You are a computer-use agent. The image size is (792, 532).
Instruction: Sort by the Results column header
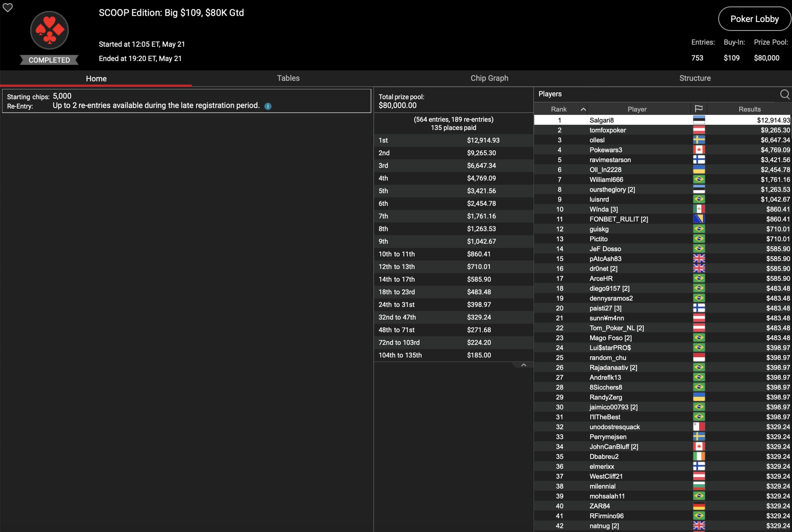[749, 109]
